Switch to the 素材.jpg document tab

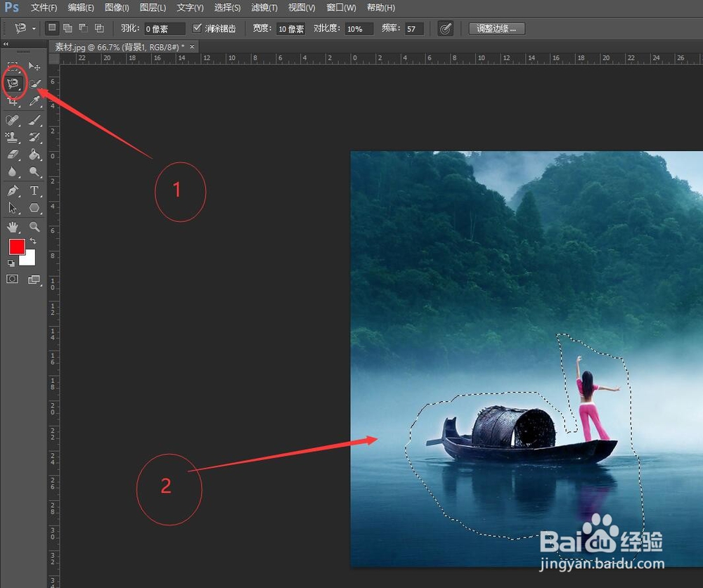[x=120, y=46]
